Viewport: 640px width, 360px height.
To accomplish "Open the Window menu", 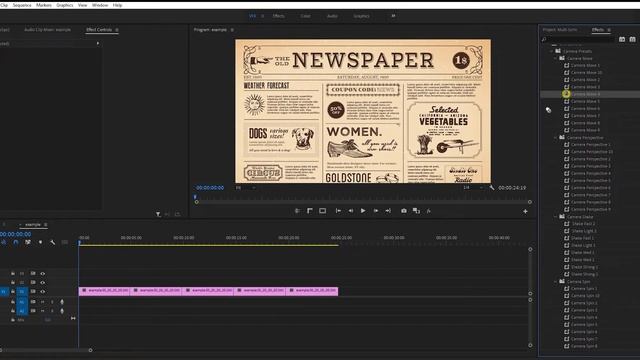I will pos(100,5).
